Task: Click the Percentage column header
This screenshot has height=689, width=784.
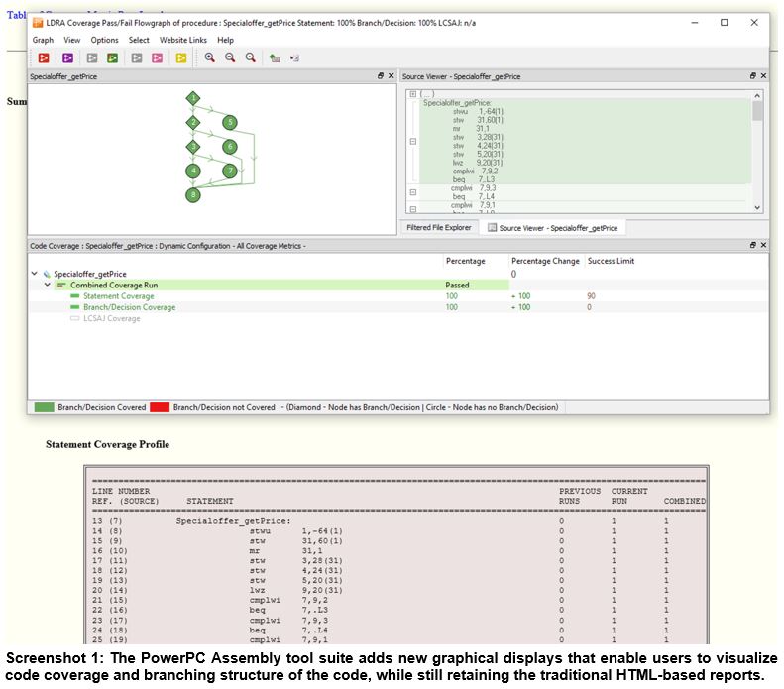Action: pos(466,261)
